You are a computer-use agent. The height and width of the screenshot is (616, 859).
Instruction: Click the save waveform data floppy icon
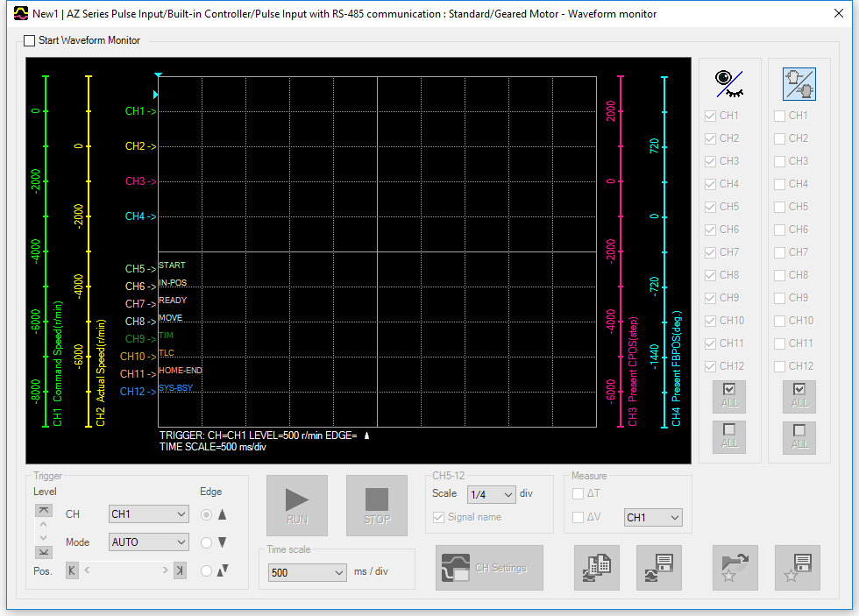658,567
